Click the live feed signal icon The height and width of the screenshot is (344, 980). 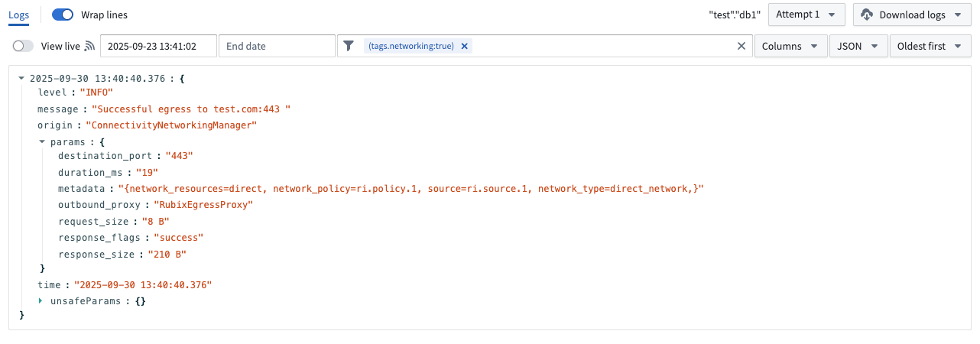click(89, 46)
